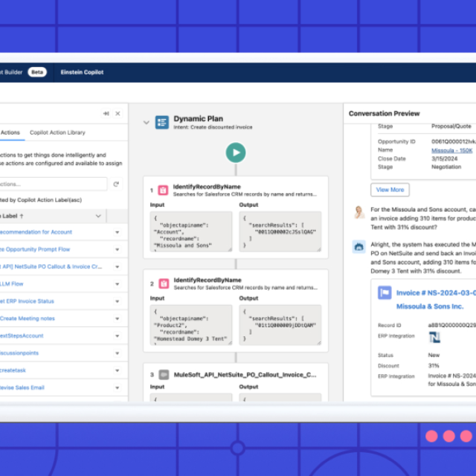The width and height of the screenshot is (476, 476).
Task: Open the LLM Flow action link
Action: coord(12,284)
